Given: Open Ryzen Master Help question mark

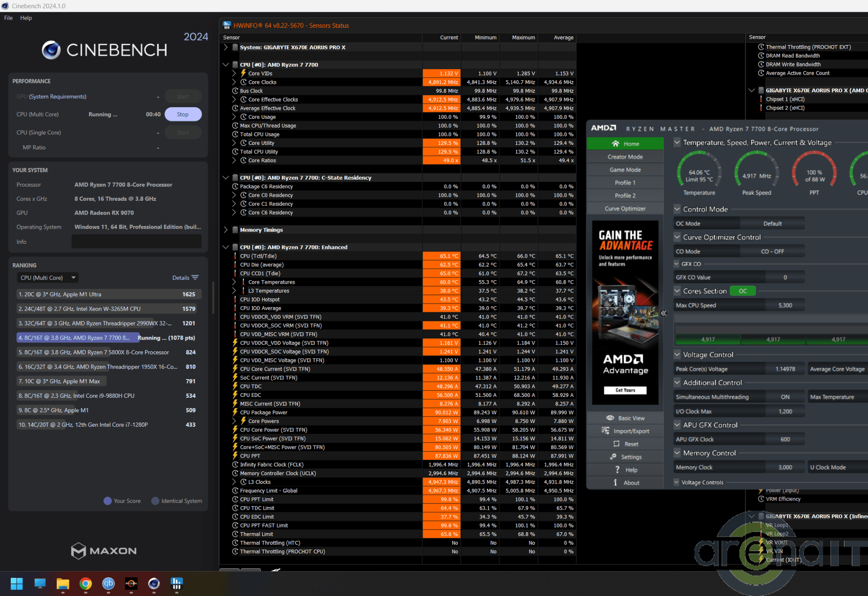Looking at the screenshot, I should click(x=625, y=470).
